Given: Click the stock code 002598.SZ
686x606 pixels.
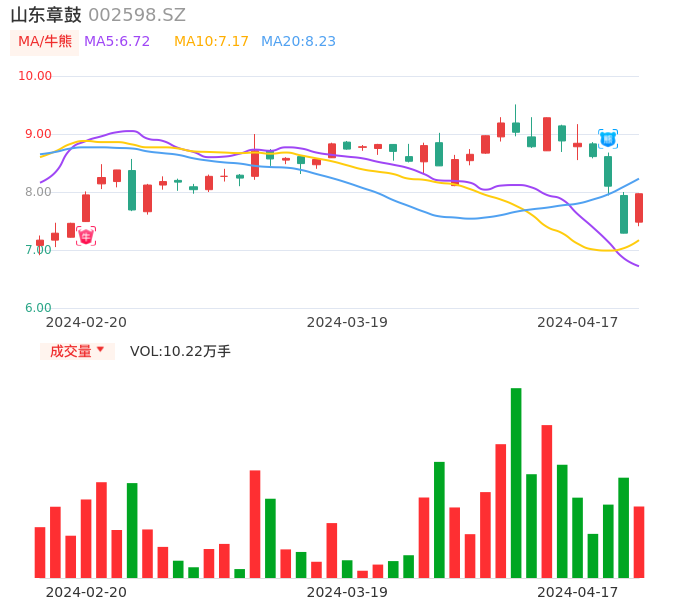Looking at the screenshot, I should click(137, 15).
